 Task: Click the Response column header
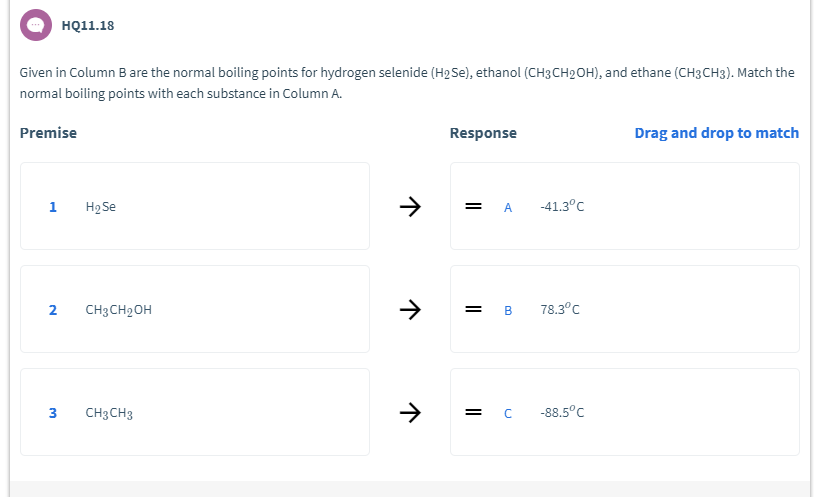[483, 133]
